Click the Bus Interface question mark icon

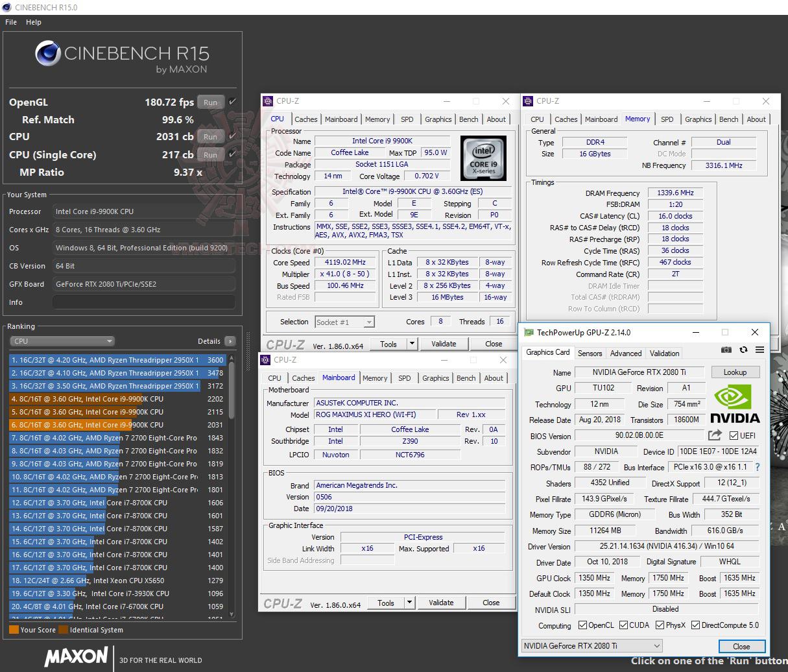pos(757,467)
